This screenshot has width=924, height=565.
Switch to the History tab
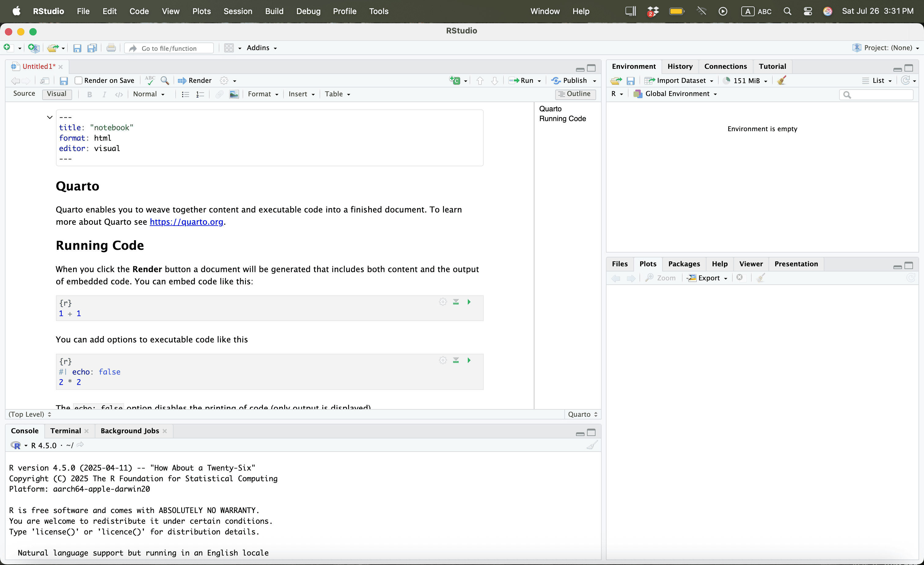point(680,66)
